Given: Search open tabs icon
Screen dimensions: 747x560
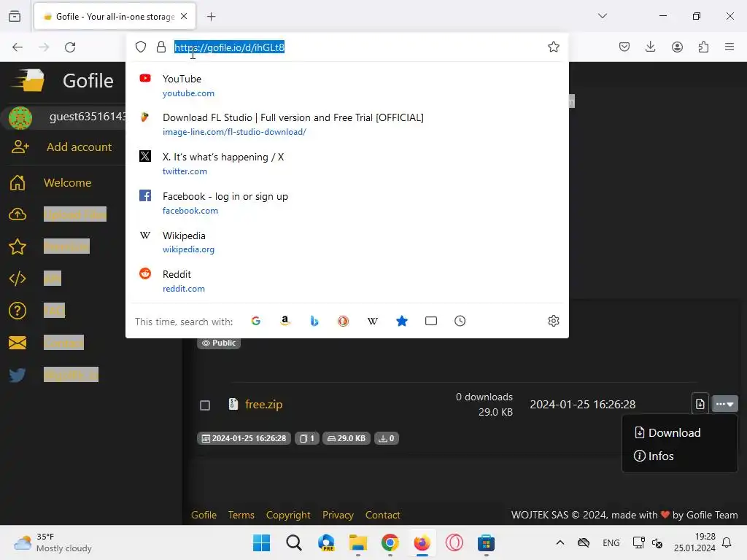Looking at the screenshot, I should 430,321.
